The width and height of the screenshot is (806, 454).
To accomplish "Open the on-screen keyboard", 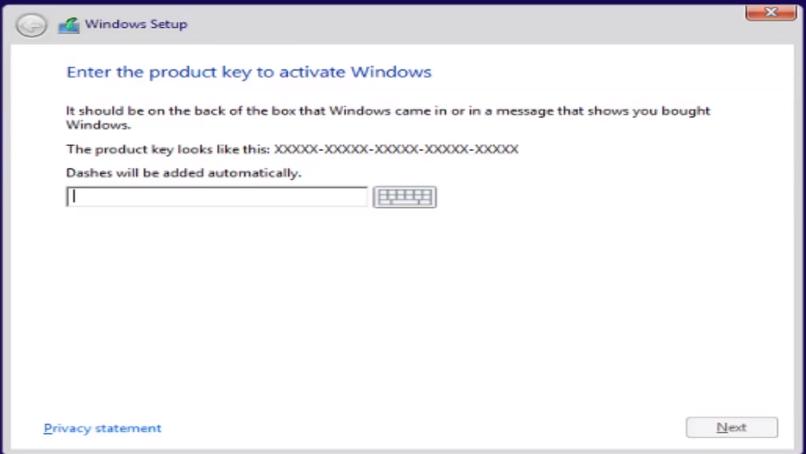I will 405,197.
